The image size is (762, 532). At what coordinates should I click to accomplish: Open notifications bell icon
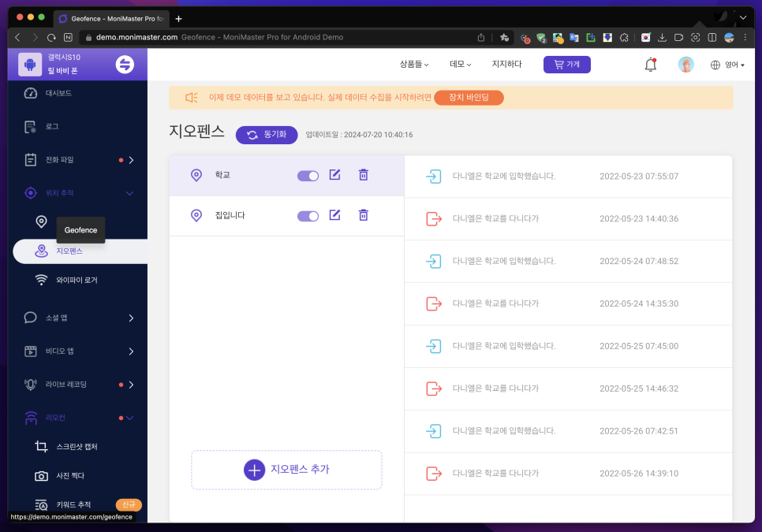click(x=651, y=65)
